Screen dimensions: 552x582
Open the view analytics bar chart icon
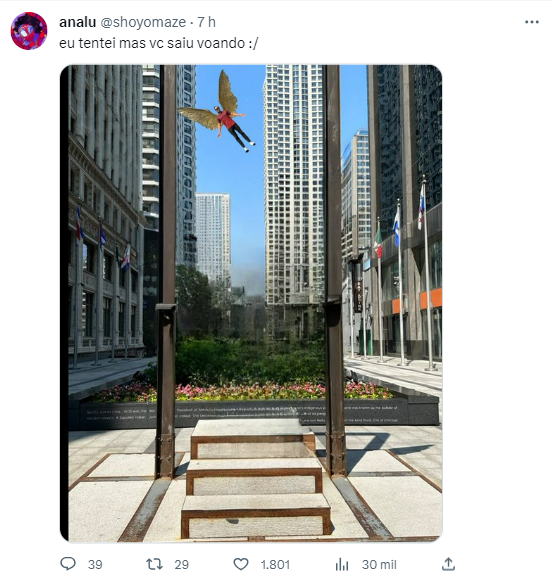[342, 565]
